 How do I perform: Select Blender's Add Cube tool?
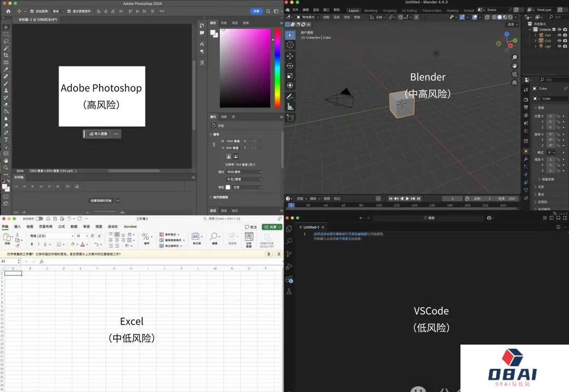[x=290, y=117]
